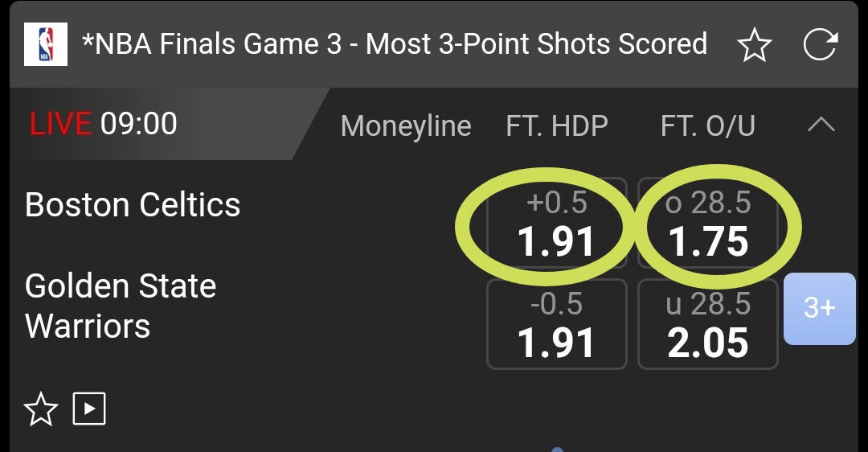Favorite the NBA Finals Game 3 league

pos(754,45)
